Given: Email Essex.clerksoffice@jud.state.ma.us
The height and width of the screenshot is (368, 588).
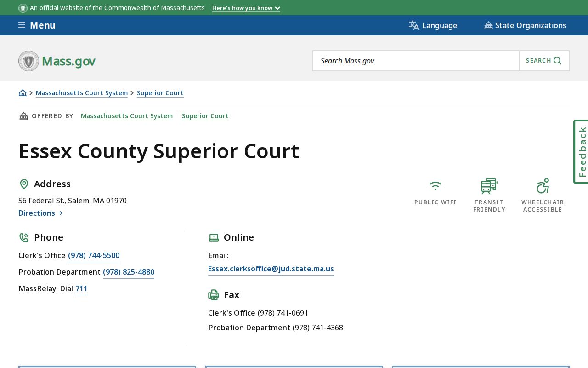Looking at the screenshot, I should [271, 269].
